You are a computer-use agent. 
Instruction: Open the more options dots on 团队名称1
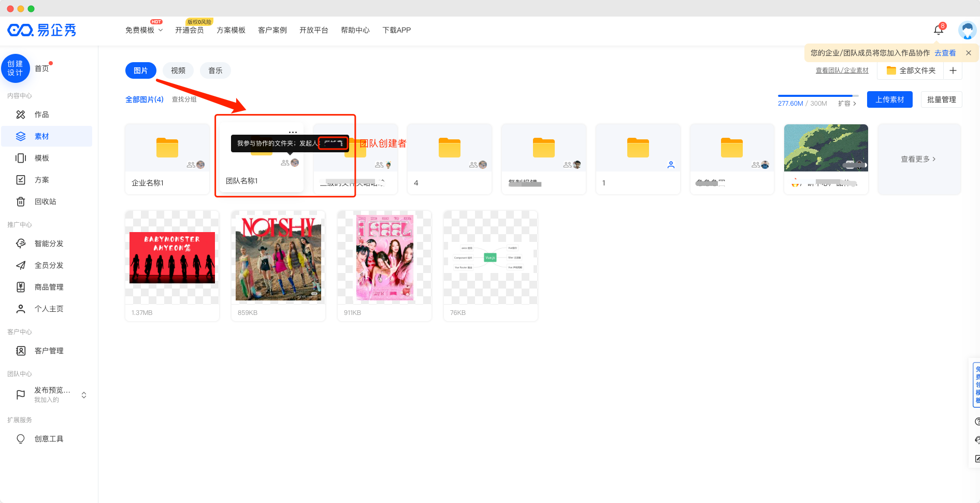293,132
